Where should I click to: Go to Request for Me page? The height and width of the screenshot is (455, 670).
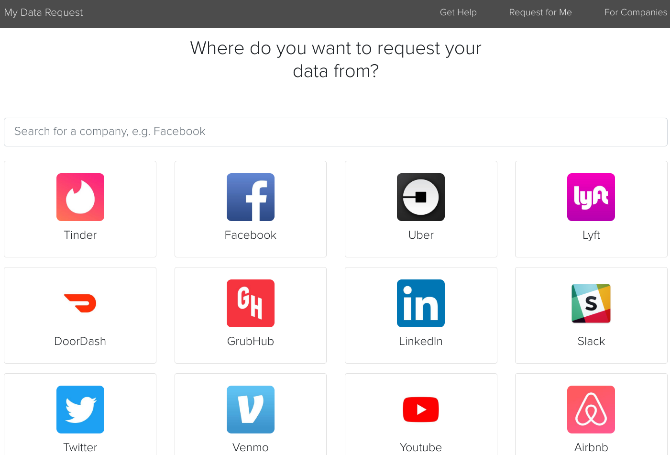(x=541, y=12)
